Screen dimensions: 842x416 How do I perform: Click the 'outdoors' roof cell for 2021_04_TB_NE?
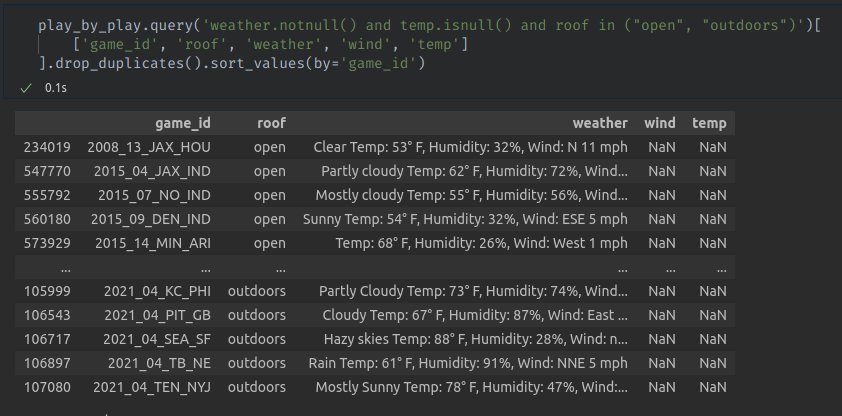(x=257, y=363)
